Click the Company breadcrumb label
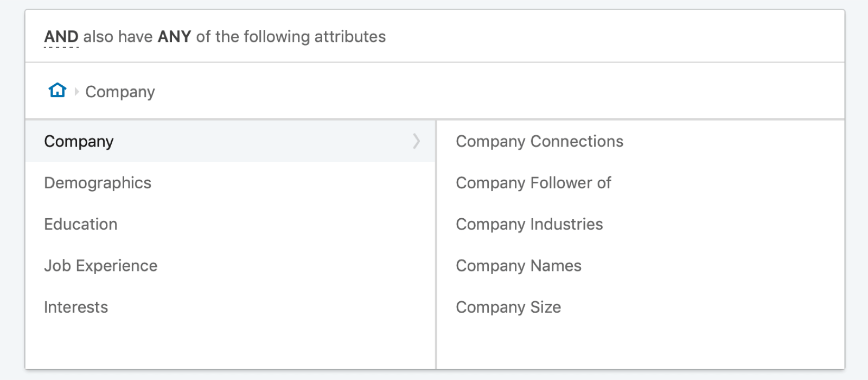 point(120,92)
